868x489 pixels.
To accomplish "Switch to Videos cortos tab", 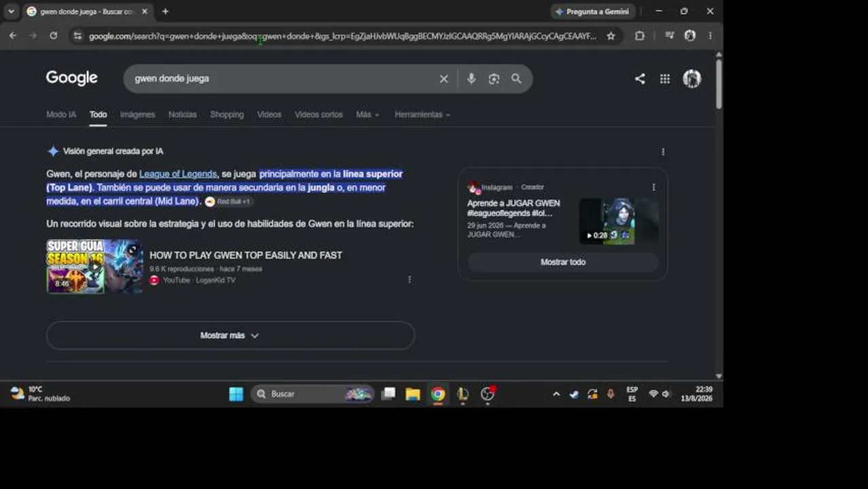I will 319,115.
